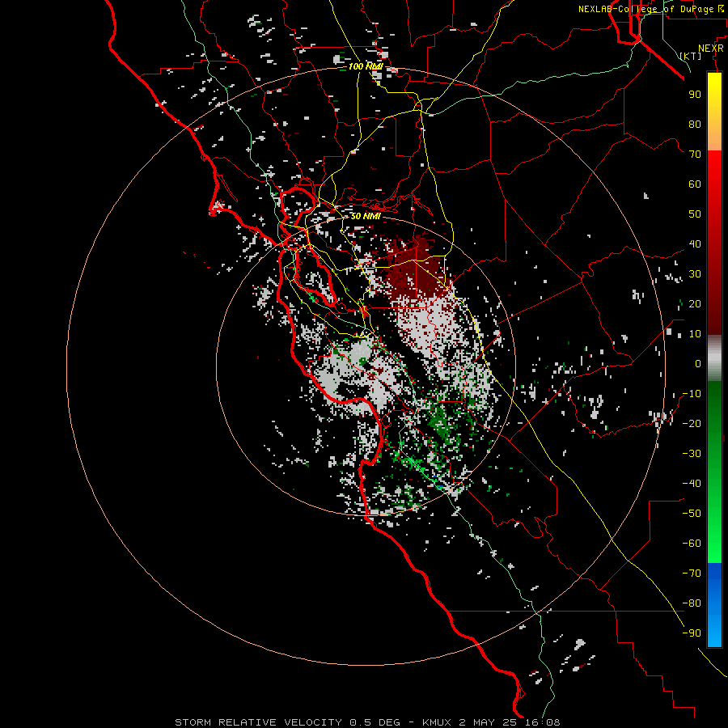Screen dimensions: 728x728
Task: Click the 10 tick label on velocity scale
Action: [695, 334]
